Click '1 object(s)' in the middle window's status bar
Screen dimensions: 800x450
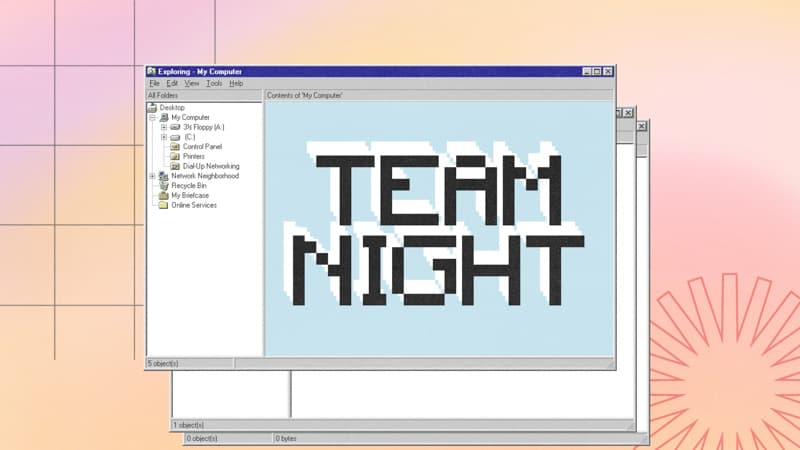[188, 425]
